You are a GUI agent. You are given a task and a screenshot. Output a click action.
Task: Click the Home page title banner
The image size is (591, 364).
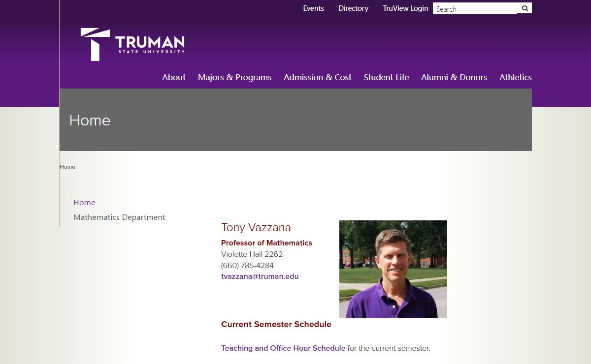295,120
